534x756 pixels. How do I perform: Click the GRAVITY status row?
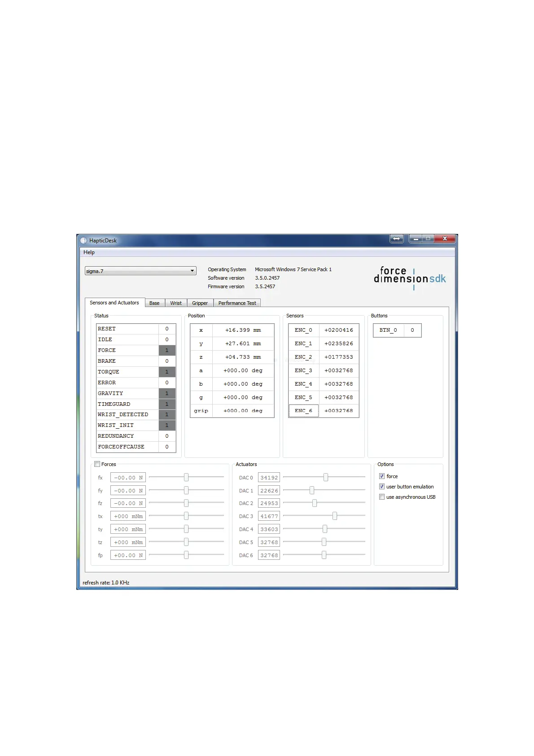(136, 393)
